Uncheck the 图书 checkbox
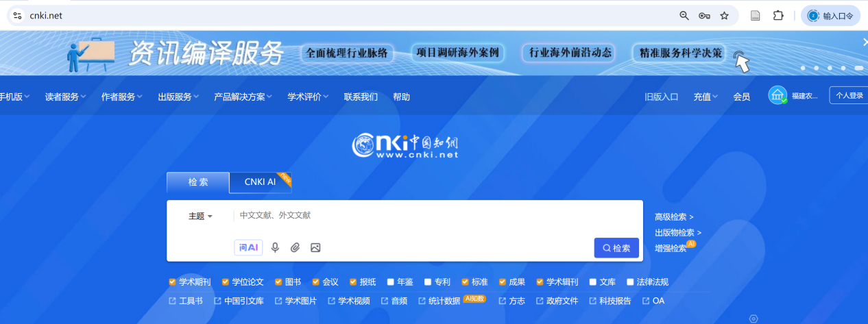The width and height of the screenshot is (868, 324). point(278,282)
